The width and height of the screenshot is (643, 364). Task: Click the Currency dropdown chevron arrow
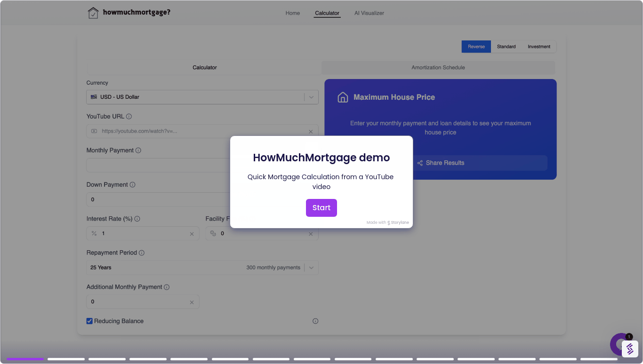[x=311, y=97]
